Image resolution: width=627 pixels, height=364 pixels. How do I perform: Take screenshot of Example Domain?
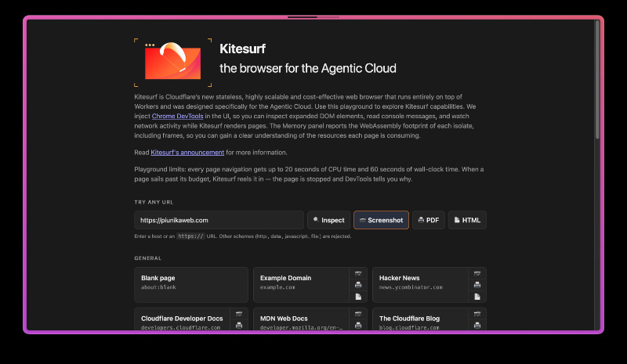pos(358,273)
